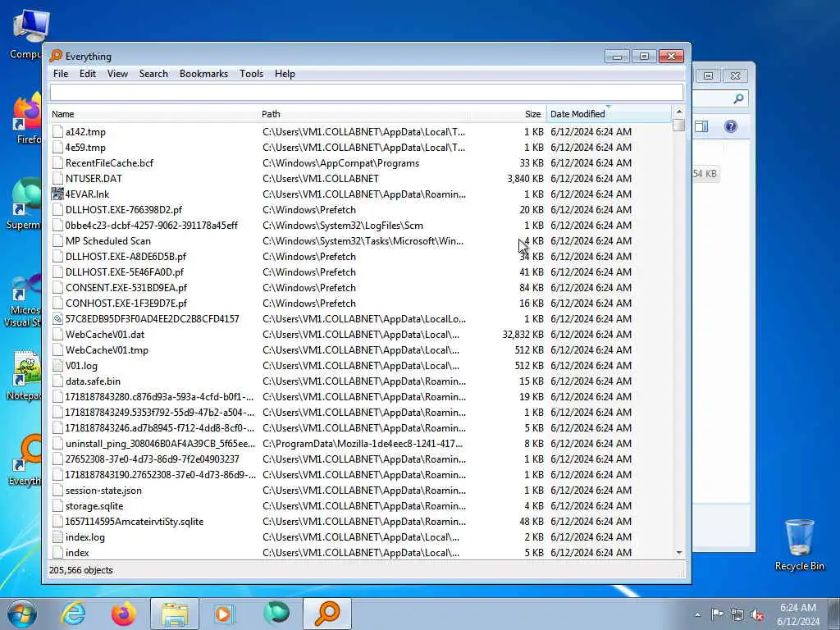This screenshot has height=630, width=840.
Task: Click the Everything taskbar button
Action: point(327,614)
